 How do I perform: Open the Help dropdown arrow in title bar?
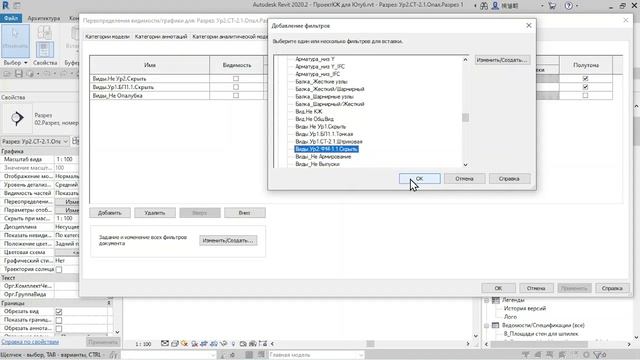coord(577,6)
